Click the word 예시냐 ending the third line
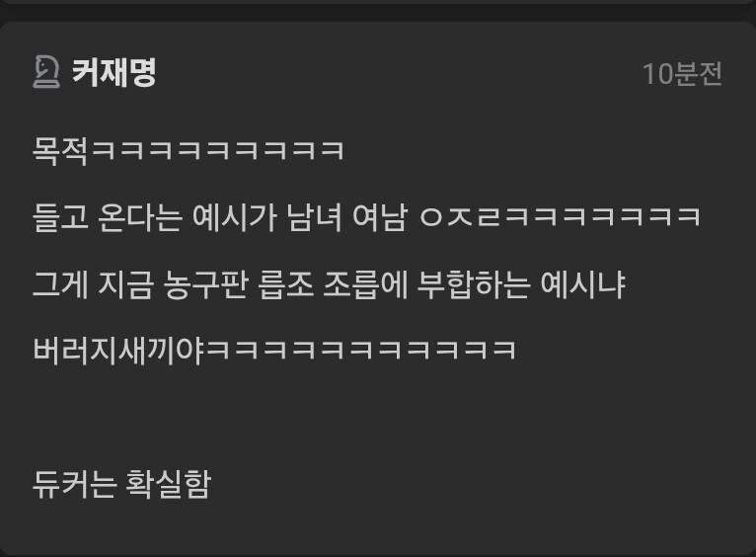The width and height of the screenshot is (756, 557). click(x=583, y=284)
